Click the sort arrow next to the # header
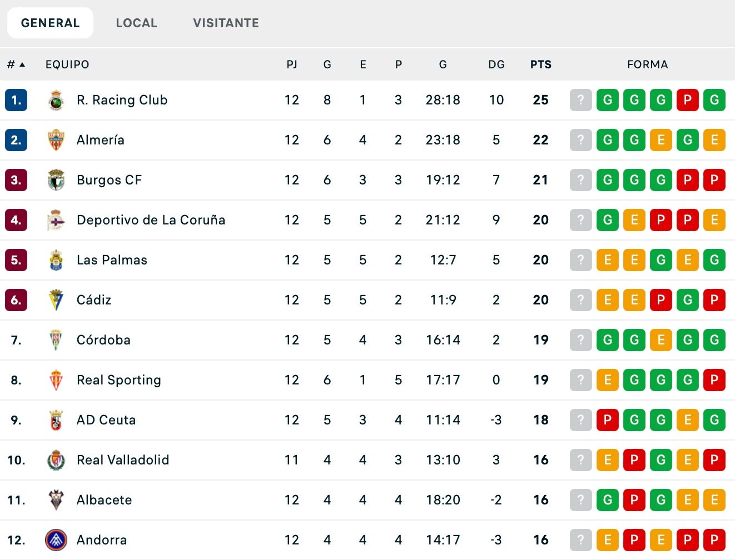 (x=21, y=64)
